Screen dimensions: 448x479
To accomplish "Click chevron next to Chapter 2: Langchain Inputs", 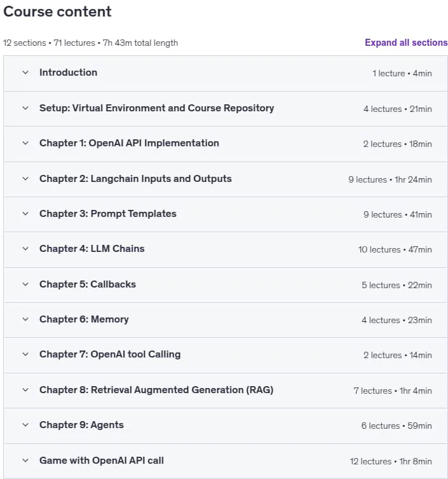I will (25, 179).
